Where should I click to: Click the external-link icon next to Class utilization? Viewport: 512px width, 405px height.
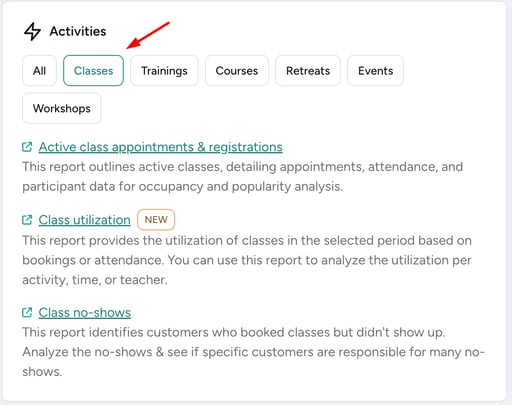[27, 220]
